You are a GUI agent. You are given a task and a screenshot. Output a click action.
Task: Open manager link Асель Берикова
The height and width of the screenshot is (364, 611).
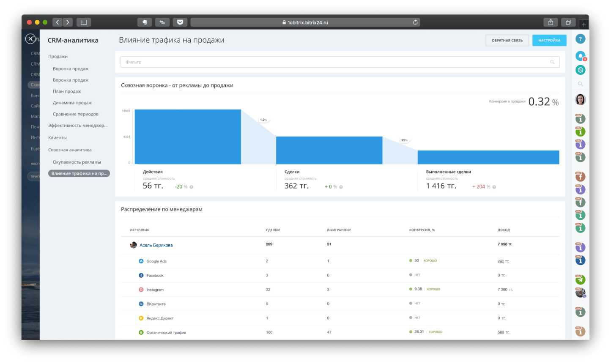point(156,245)
